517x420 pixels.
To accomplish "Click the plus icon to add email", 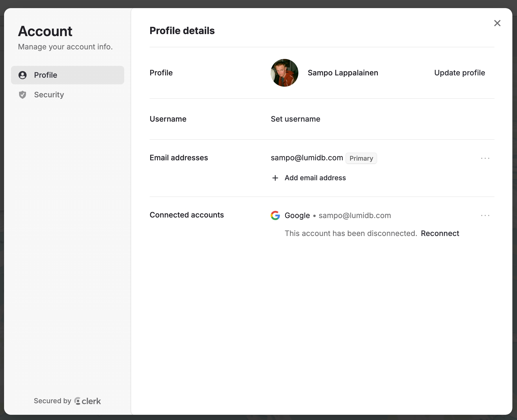I will (275, 178).
